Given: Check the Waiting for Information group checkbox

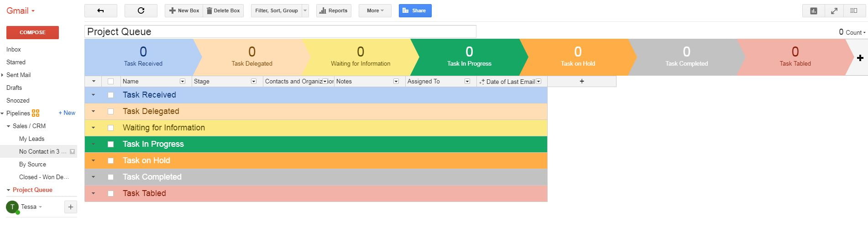Looking at the screenshot, I should pos(110,128).
